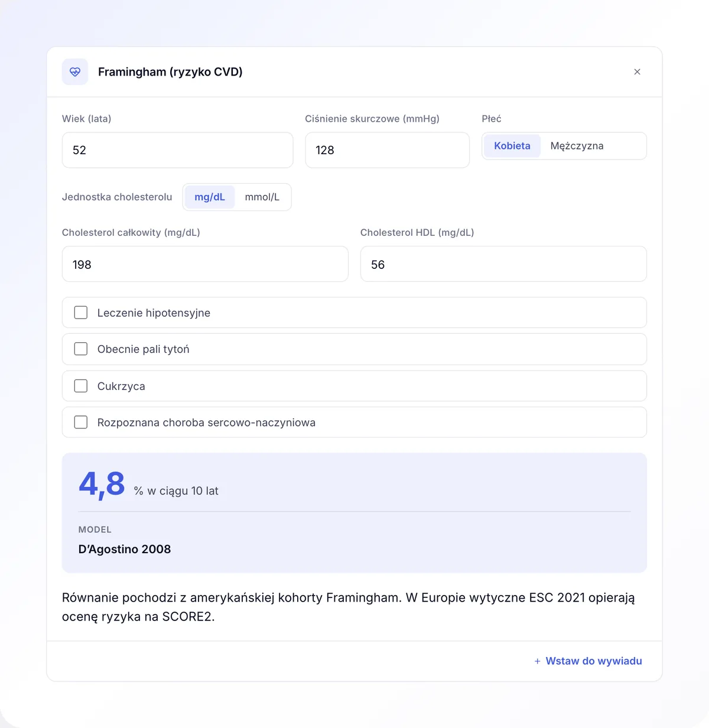
Task: Mark Rozpoznana choroba sercowo-naczyniowa checkbox
Action: click(81, 422)
